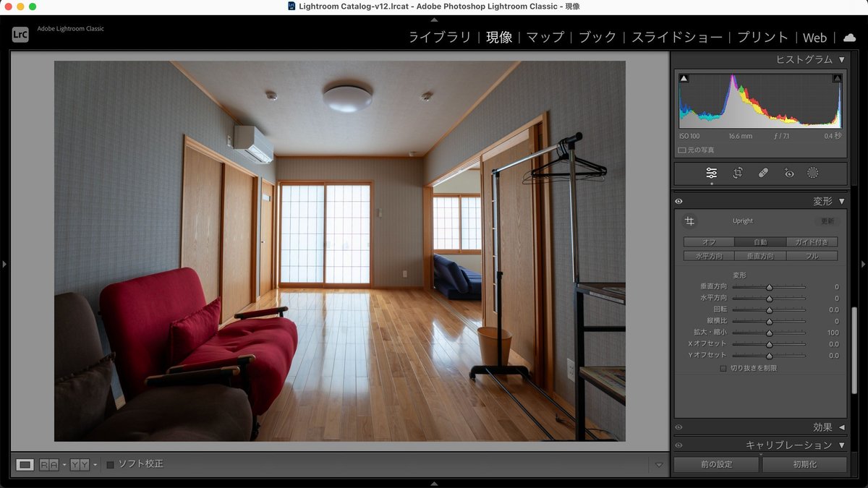Apply Upright フル correction
Viewport: 868px width, 488px height.
812,256
